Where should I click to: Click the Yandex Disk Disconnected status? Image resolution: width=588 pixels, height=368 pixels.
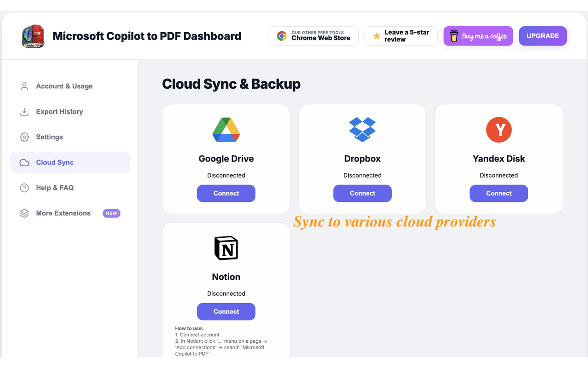499,175
